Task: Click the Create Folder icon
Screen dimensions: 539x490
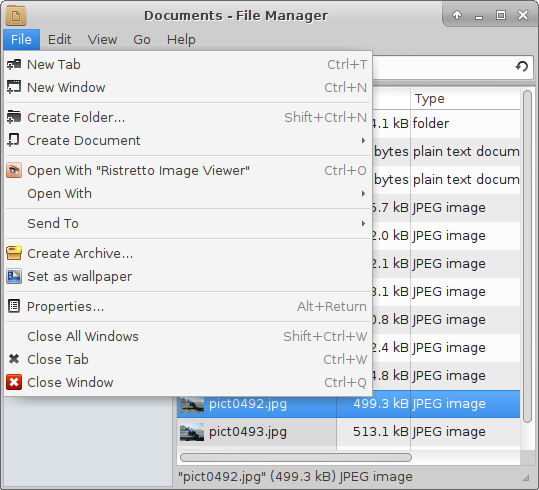Action: coord(14,117)
